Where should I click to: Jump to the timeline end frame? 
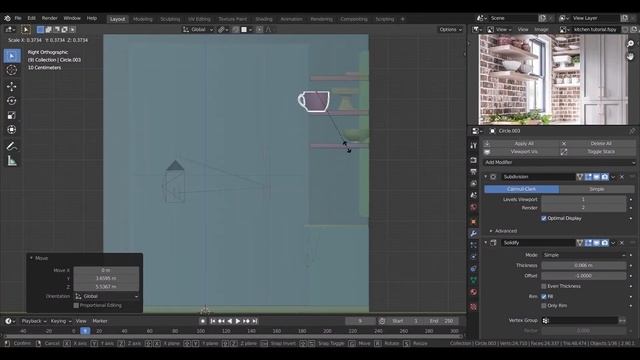click(255, 321)
